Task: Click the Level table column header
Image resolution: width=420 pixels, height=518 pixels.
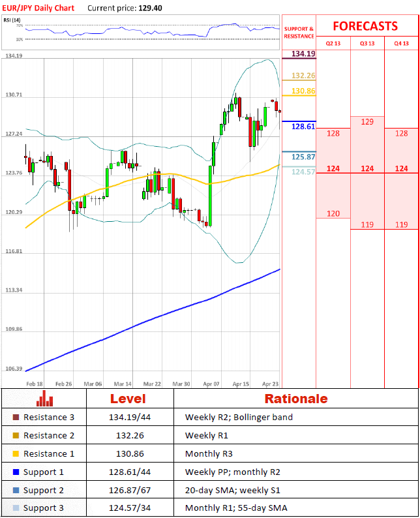Action: tap(128, 399)
